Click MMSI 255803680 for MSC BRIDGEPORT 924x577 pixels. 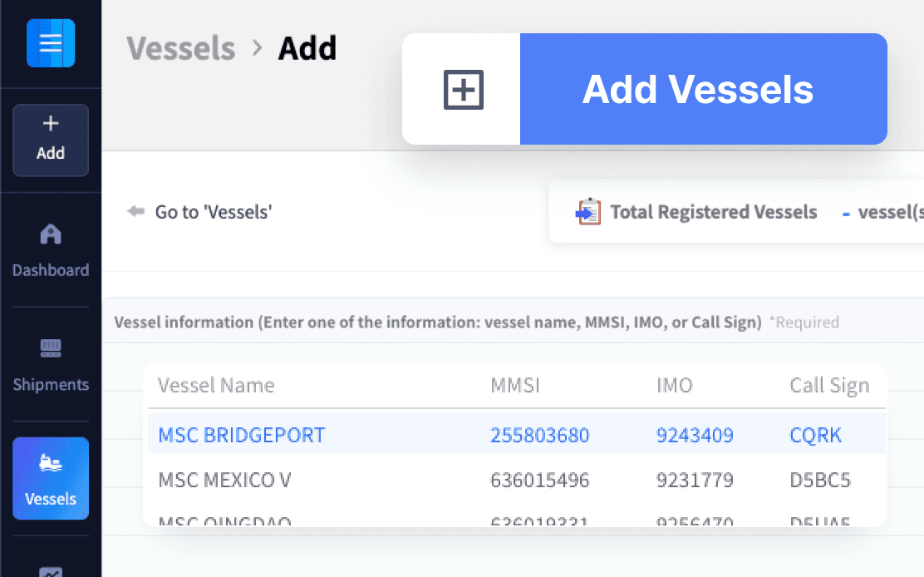coord(540,435)
